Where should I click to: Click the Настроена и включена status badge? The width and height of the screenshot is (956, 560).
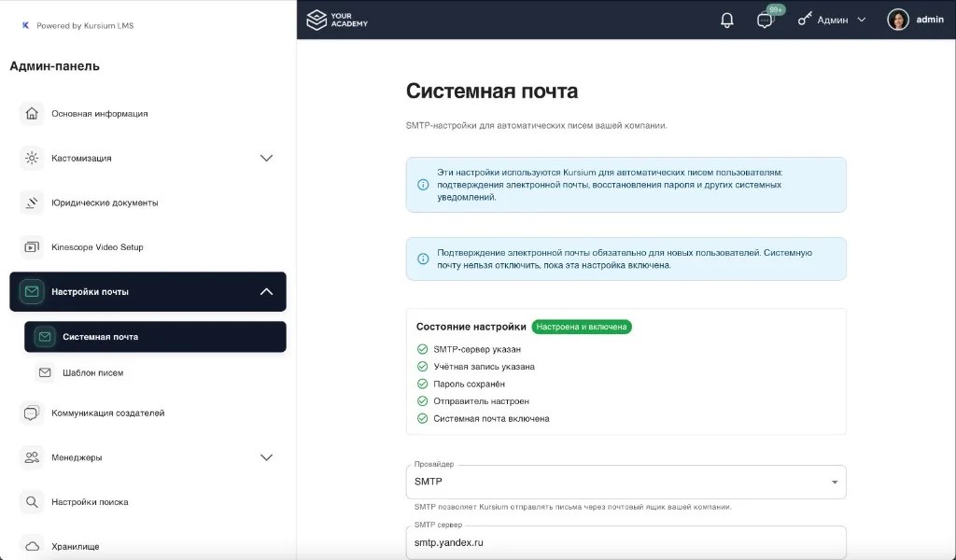click(582, 327)
